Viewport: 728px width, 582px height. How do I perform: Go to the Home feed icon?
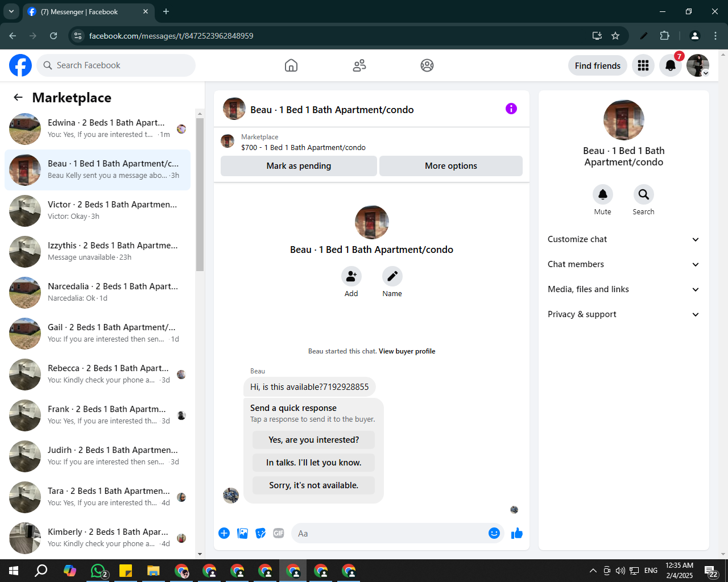291,65
